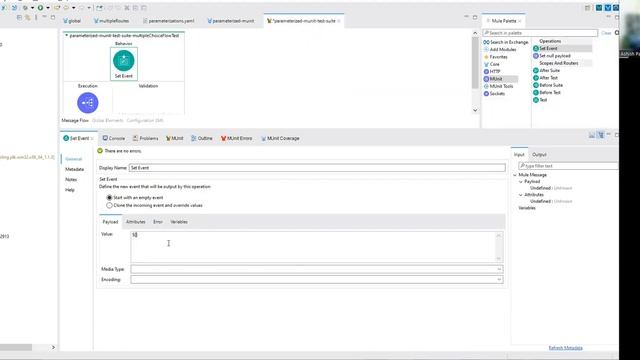The width and height of the screenshot is (640, 360).
Task: Collapse the Payload tree node
Action: pyautogui.click(x=521, y=181)
